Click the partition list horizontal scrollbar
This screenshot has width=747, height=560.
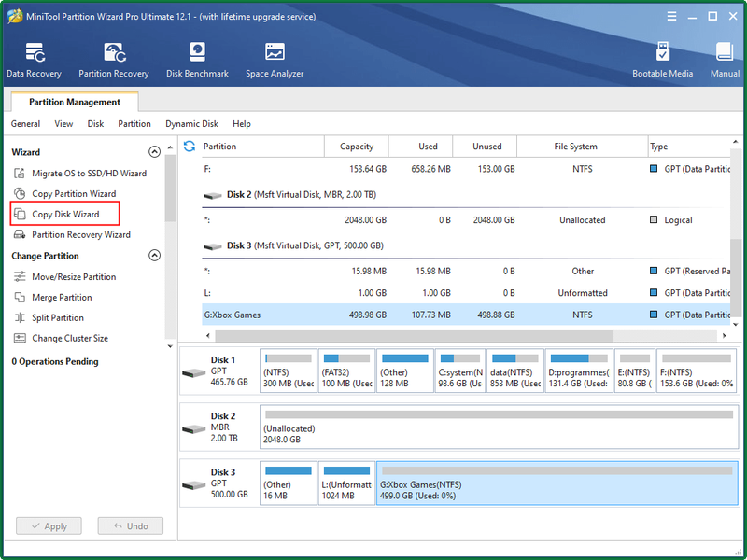pyautogui.click(x=414, y=336)
